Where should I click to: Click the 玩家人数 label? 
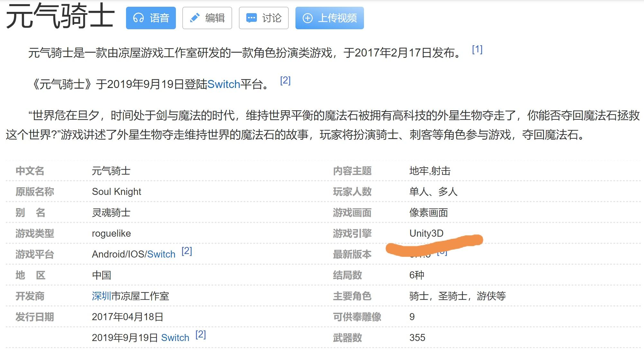coord(352,192)
